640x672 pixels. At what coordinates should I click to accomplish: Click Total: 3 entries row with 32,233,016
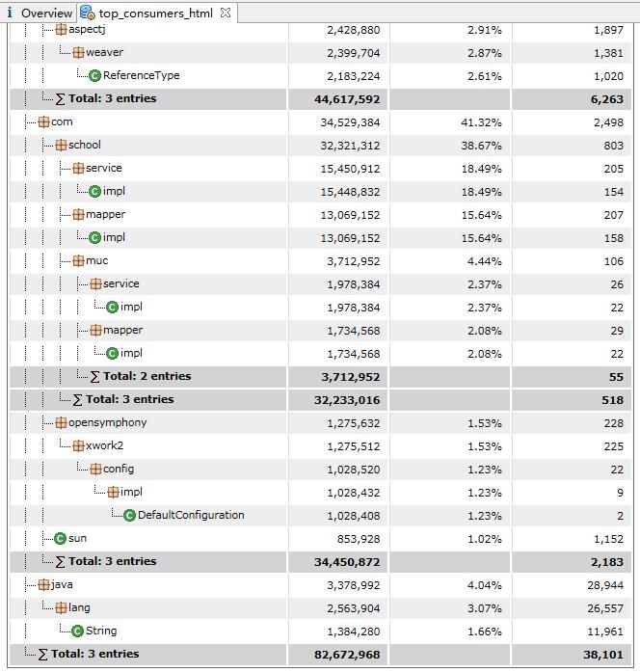click(320, 400)
